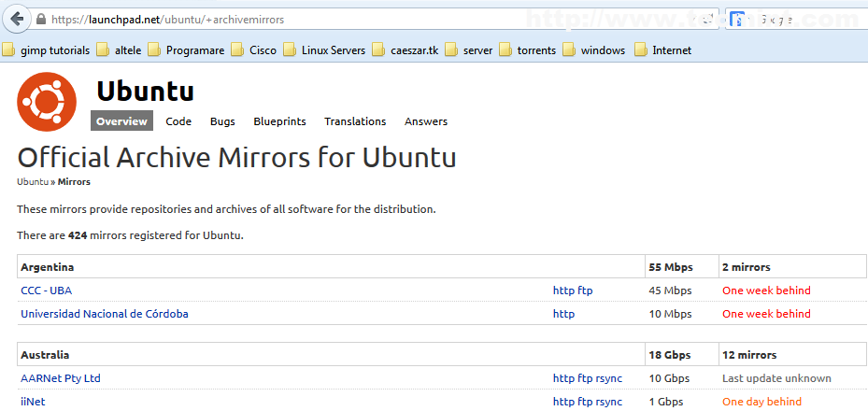Image resolution: width=868 pixels, height=411 pixels.
Task: Click the browser back arrow button
Action: click(x=16, y=19)
